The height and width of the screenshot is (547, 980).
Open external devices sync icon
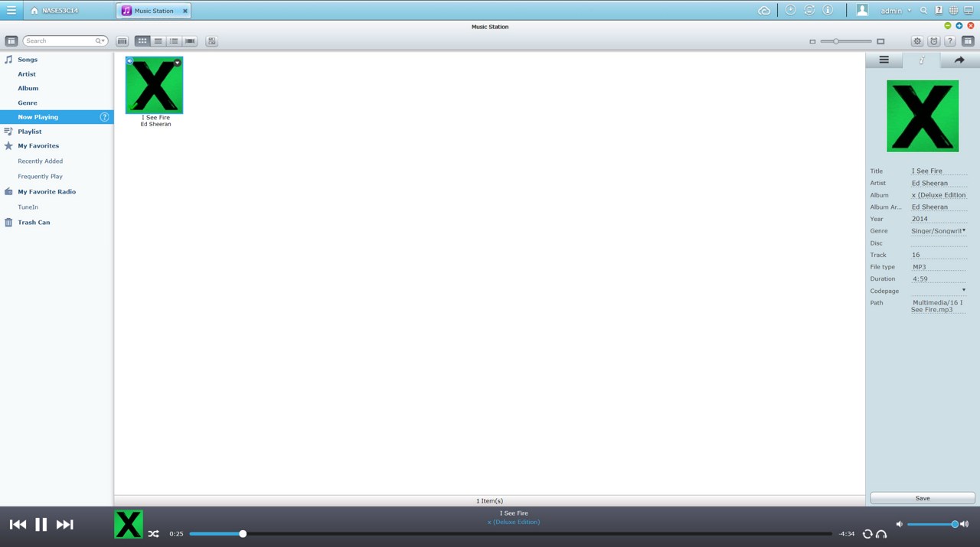[x=809, y=10]
